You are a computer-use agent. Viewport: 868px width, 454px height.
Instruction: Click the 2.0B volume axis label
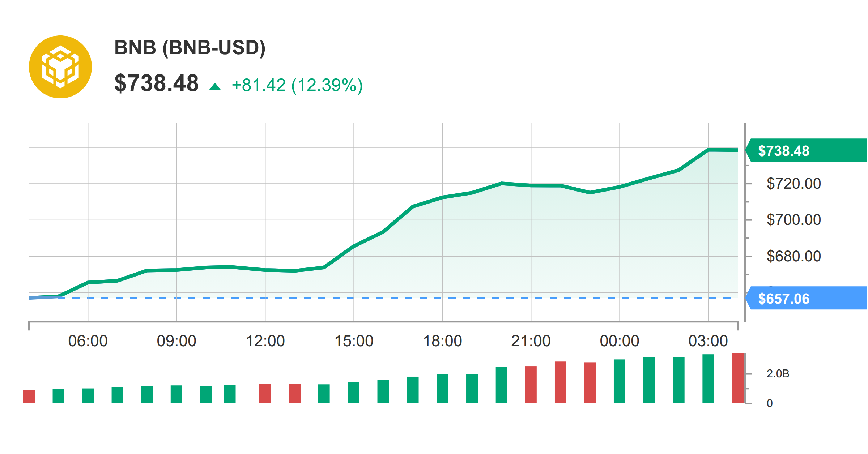click(x=778, y=374)
